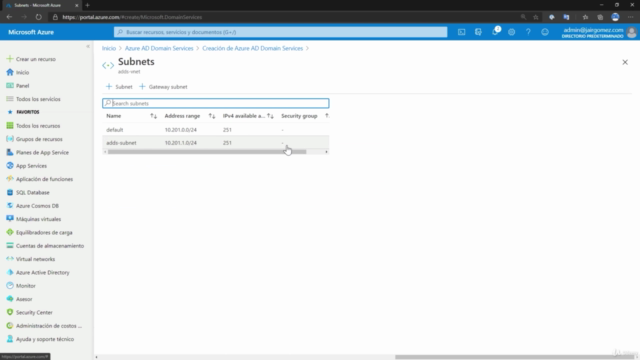Select the Subnets browser tab
This screenshot has height=360, width=640.
click(41, 5)
